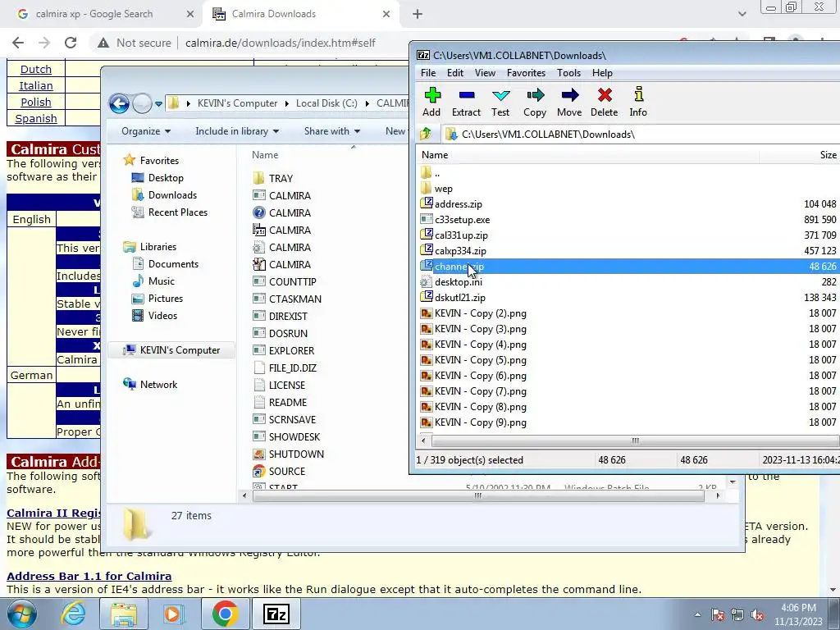Image resolution: width=840 pixels, height=630 pixels.
Task: Select the README file in Explorer
Action: 287,402
